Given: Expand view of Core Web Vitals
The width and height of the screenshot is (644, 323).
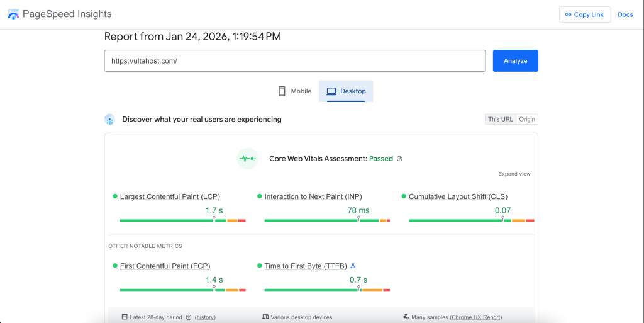Looking at the screenshot, I should pyautogui.click(x=514, y=174).
